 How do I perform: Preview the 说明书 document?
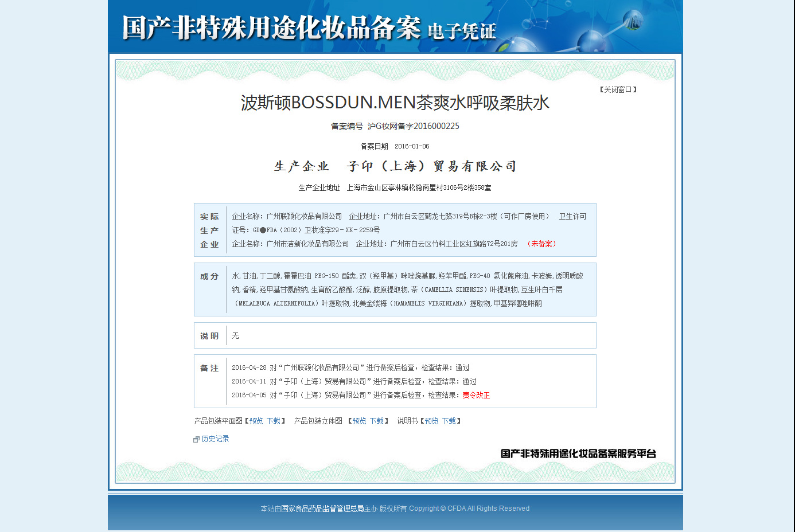[432, 421]
